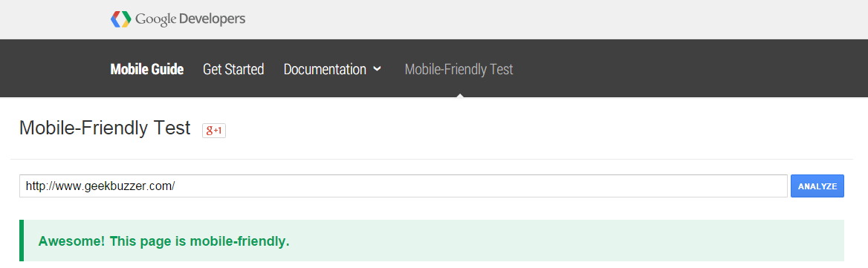This screenshot has width=868, height=268.
Task: Click the active tab pointer triangle
Action: click(x=459, y=95)
